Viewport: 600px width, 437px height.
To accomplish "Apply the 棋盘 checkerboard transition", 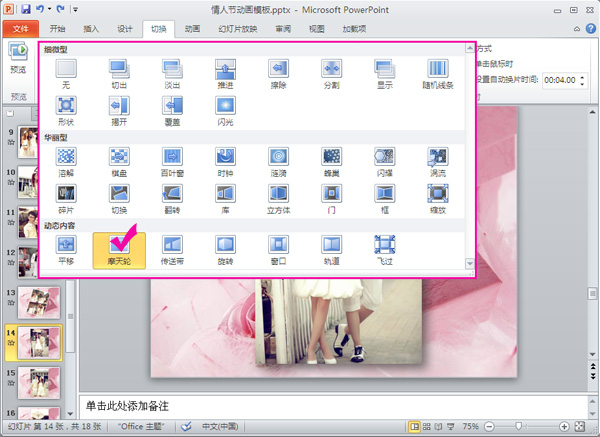I will pos(119,162).
